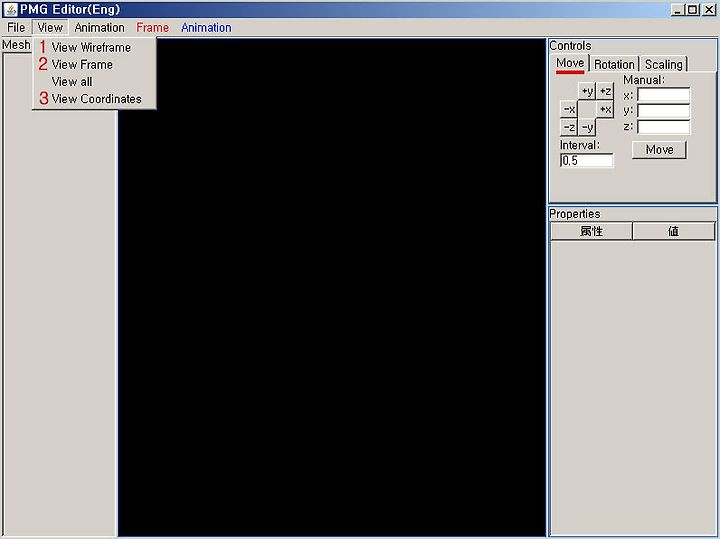The width and height of the screenshot is (720, 539).
Task: Open the File menu
Action: click(x=16, y=28)
